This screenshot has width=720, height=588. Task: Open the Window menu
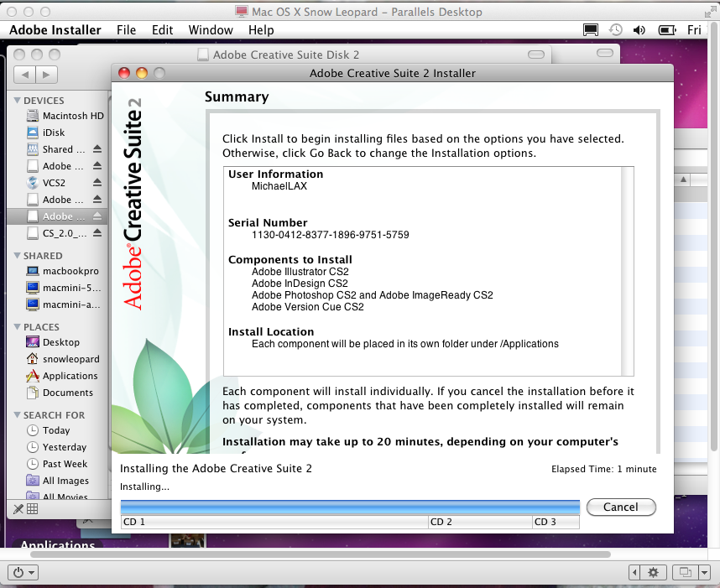click(x=211, y=30)
